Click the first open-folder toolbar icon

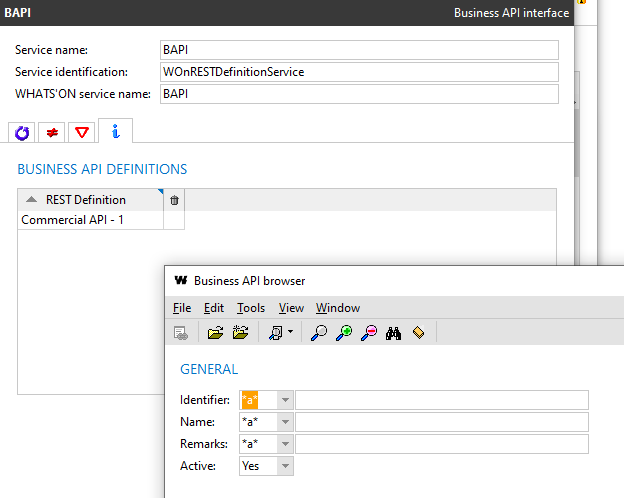tap(215, 333)
